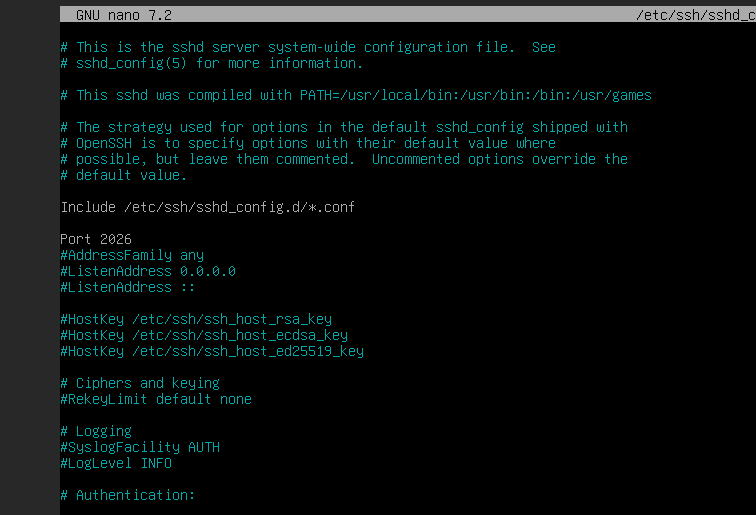Place cursor on #RekeyLimit default none
Viewport: 756px width, 515px height.
tap(156, 399)
